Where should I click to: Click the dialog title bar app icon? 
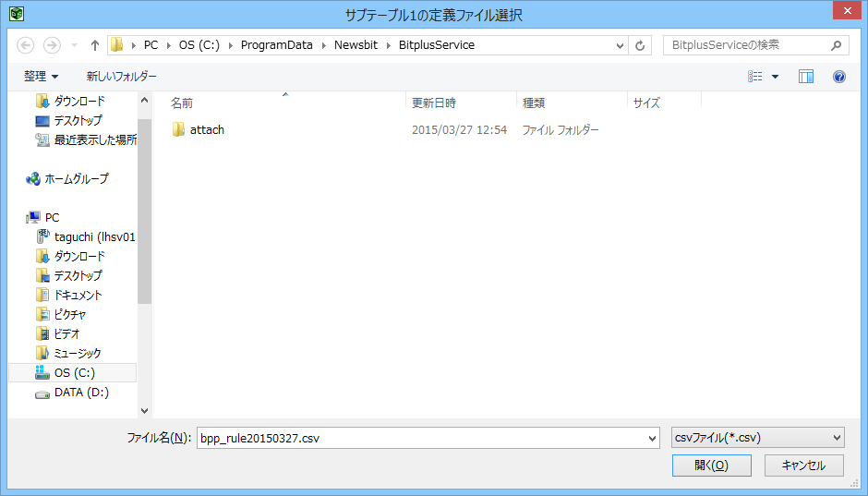pos(17,13)
